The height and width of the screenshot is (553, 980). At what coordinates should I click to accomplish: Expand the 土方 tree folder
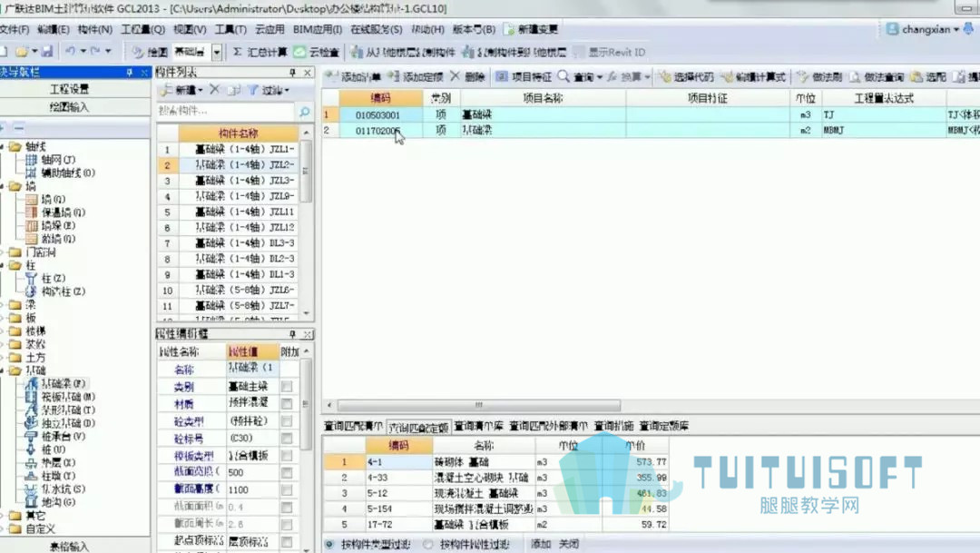(x=3, y=357)
